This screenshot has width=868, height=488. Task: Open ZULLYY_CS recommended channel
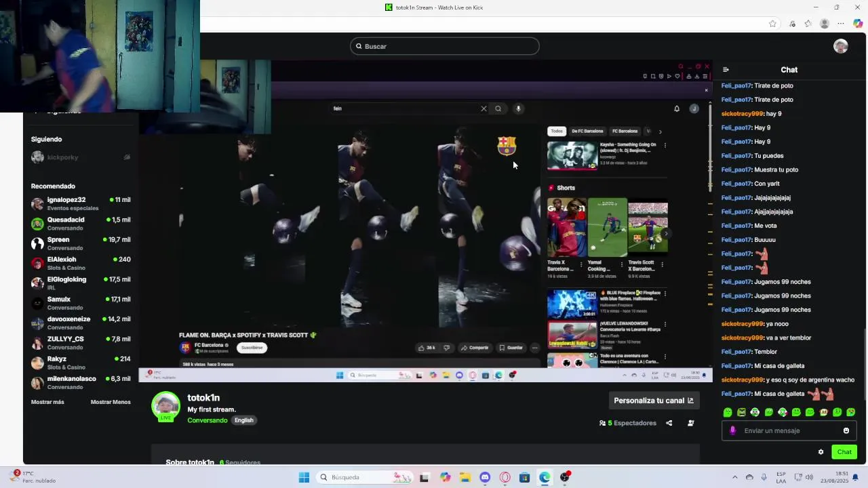[x=81, y=343]
